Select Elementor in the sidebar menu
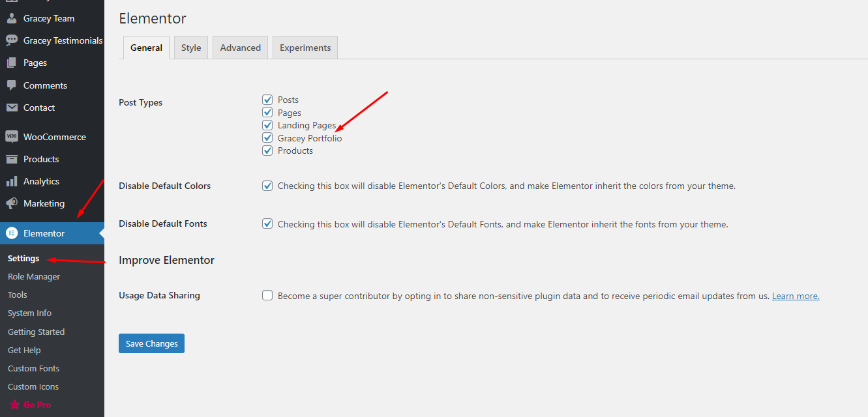The image size is (868, 417). 52,233
